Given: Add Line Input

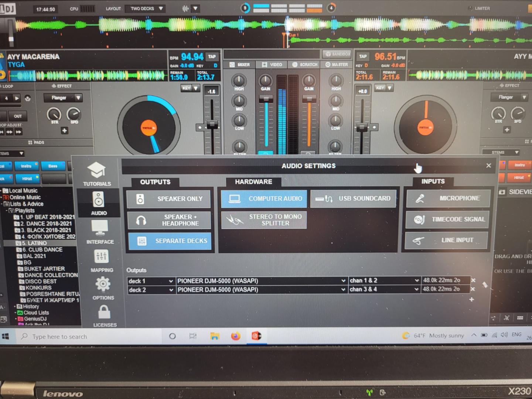Looking at the screenshot, I should [x=446, y=241].
